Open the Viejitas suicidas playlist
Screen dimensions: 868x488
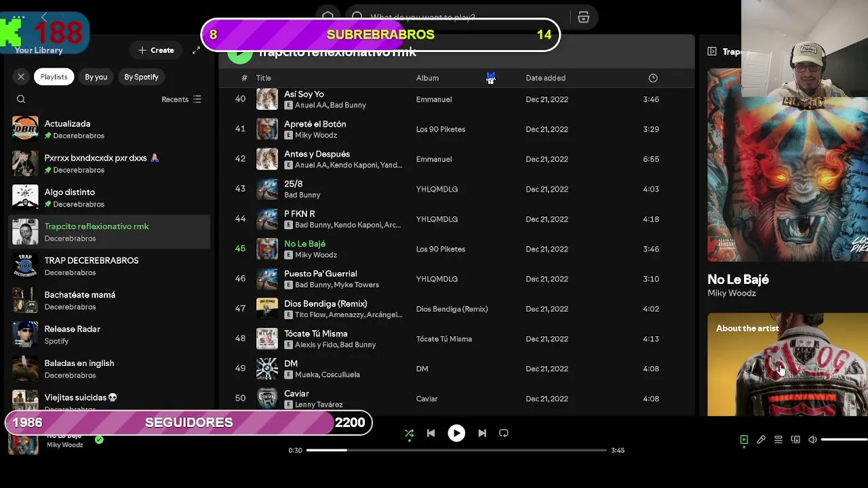109,400
